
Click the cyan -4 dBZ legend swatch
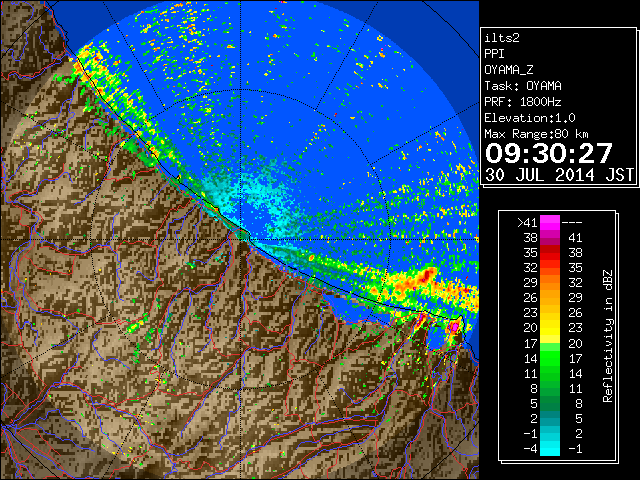point(550,448)
